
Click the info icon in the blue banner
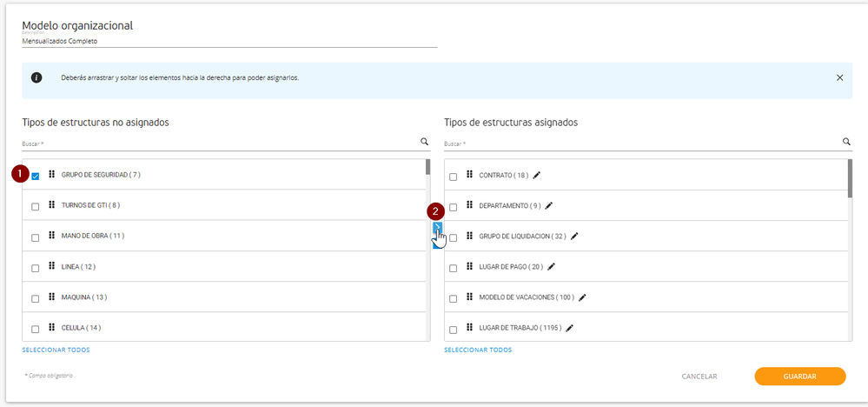[x=36, y=77]
